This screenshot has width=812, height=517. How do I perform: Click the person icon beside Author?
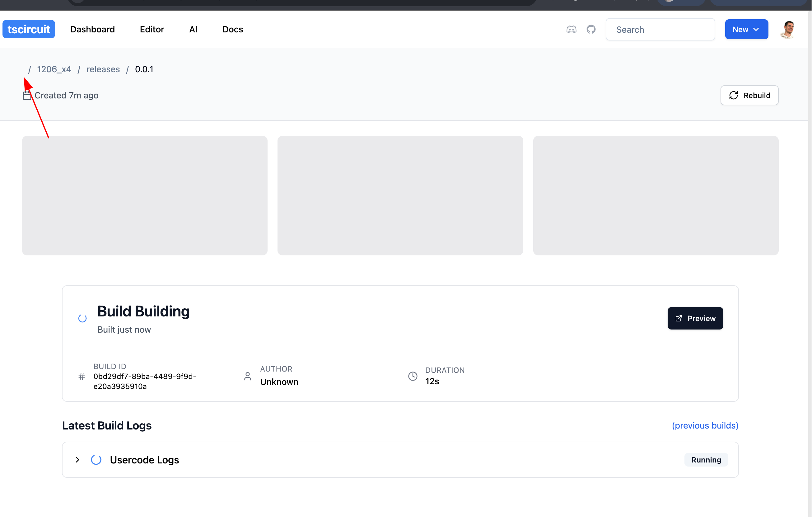[x=248, y=376]
